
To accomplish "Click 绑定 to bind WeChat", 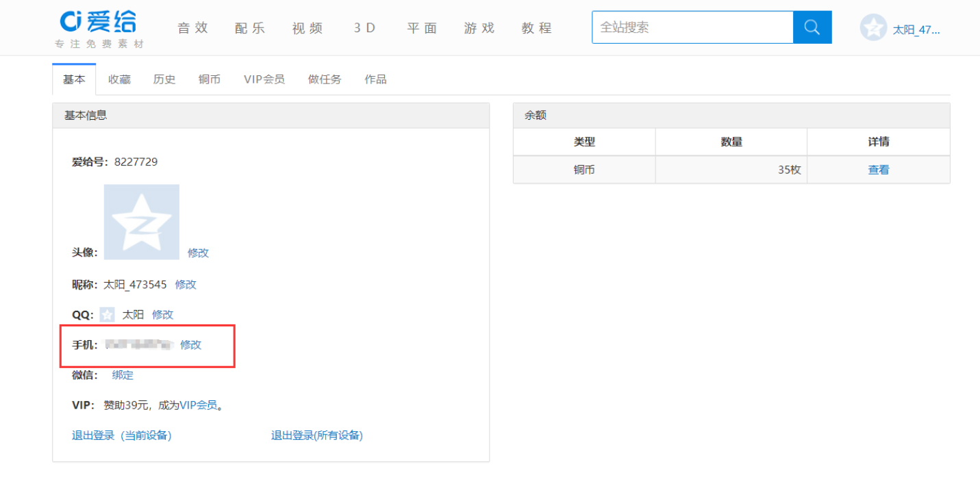I will (x=123, y=375).
